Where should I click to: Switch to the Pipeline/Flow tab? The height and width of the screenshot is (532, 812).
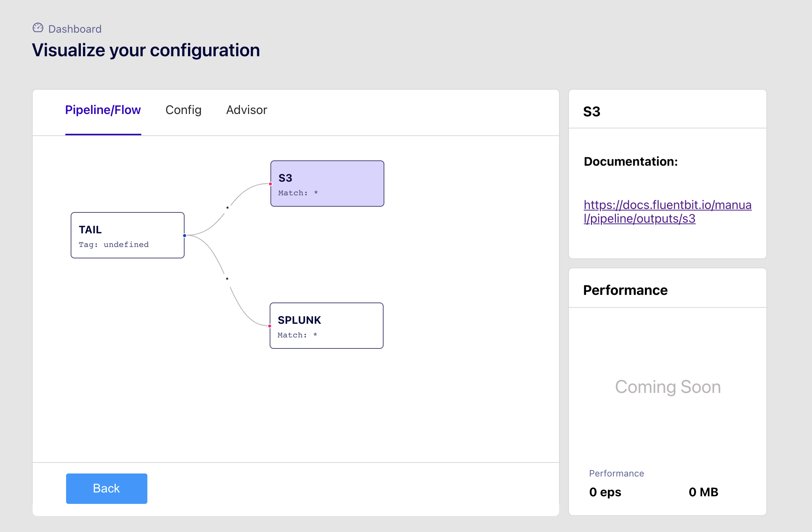click(x=103, y=110)
